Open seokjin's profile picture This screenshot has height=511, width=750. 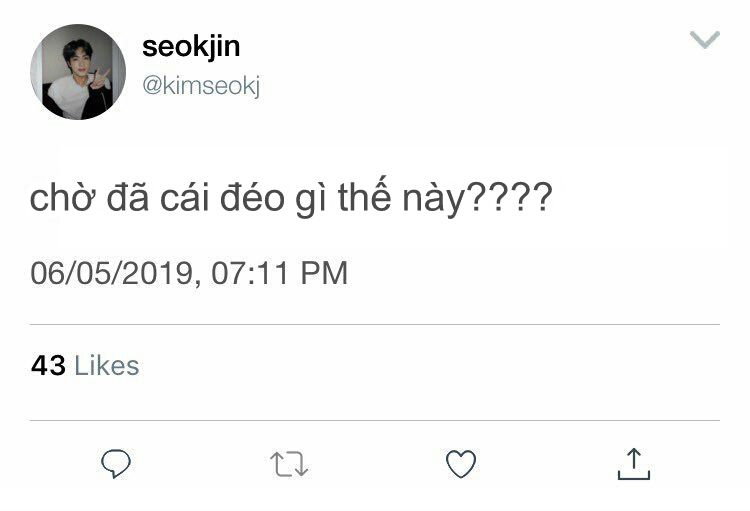[78, 72]
